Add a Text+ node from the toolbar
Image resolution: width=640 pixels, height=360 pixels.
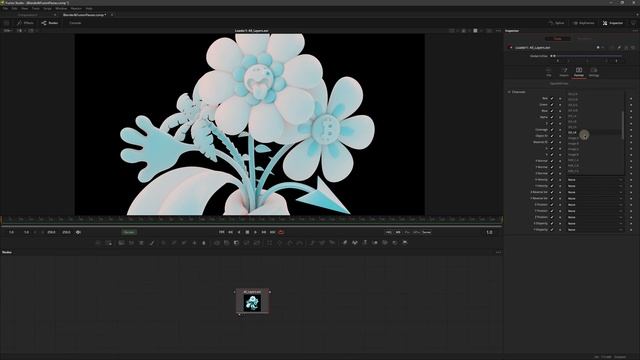(141, 243)
